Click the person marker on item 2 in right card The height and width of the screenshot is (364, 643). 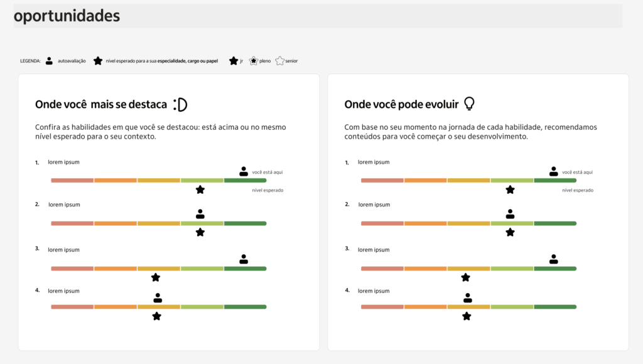511,214
